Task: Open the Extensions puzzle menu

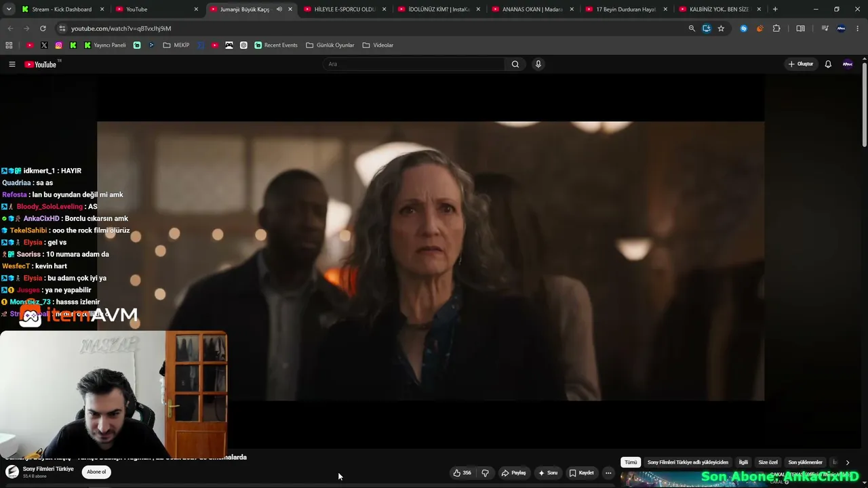Action: 776,28
